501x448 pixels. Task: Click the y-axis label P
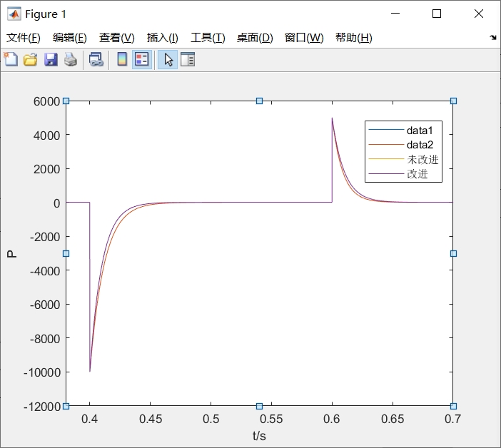[11, 254]
